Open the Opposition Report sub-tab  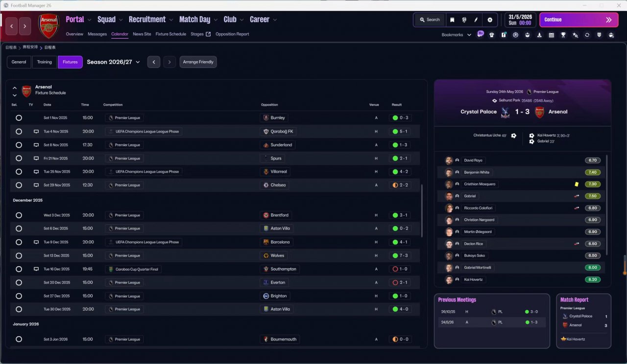tap(232, 34)
